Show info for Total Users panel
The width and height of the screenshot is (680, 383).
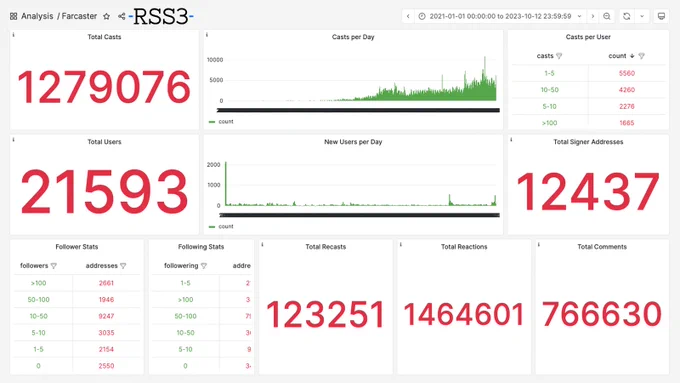[13, 140]
